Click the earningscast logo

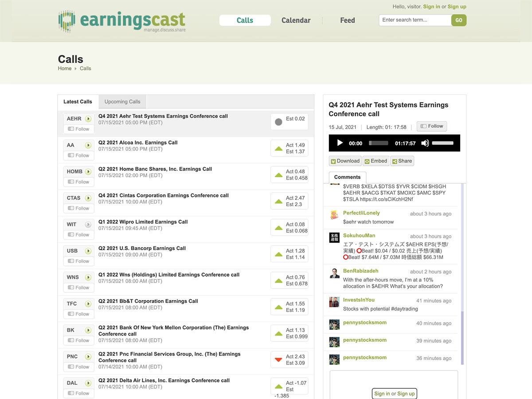122,21
